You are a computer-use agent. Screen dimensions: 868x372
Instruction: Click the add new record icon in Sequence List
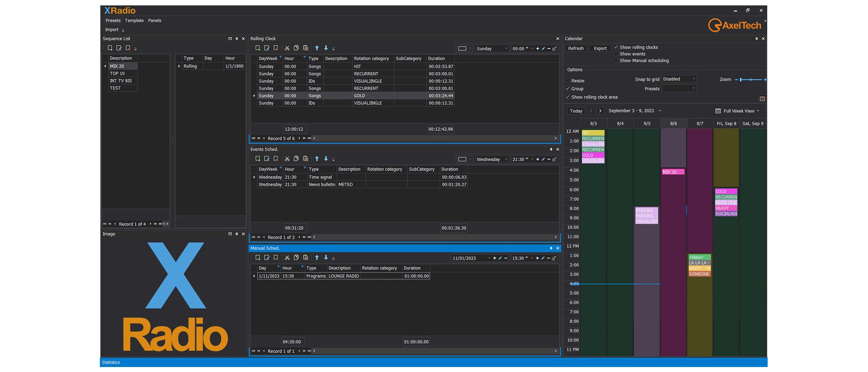(110, 48)
